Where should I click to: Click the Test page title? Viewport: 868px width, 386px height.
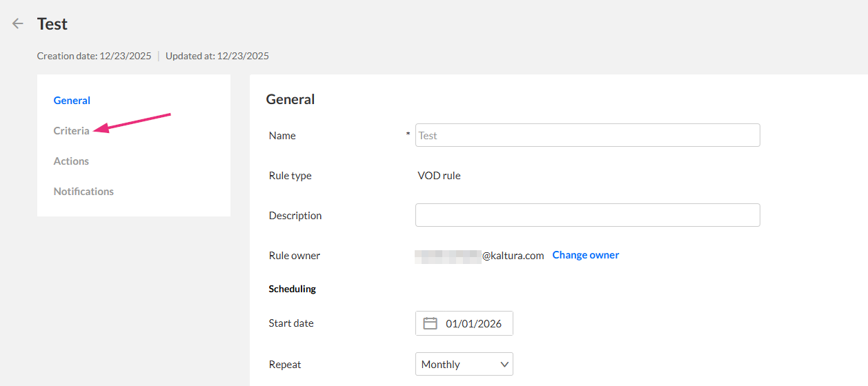(x=52, y=24)
